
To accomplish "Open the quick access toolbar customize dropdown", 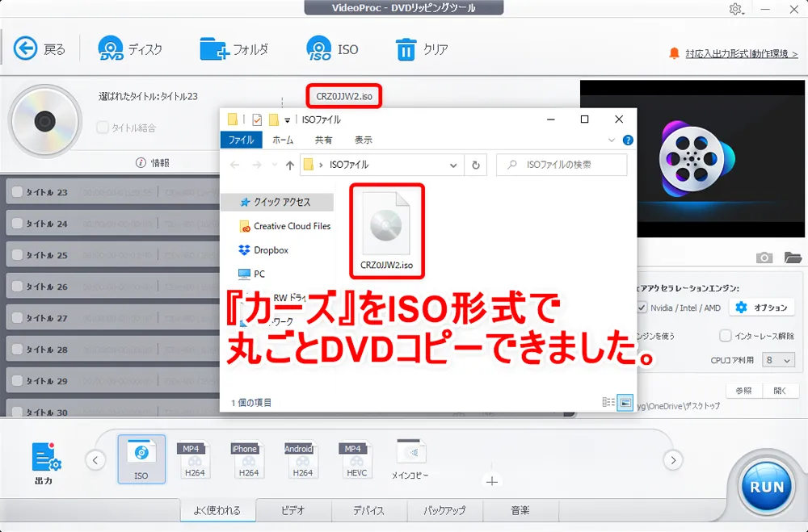I will (x=287, y=120).
